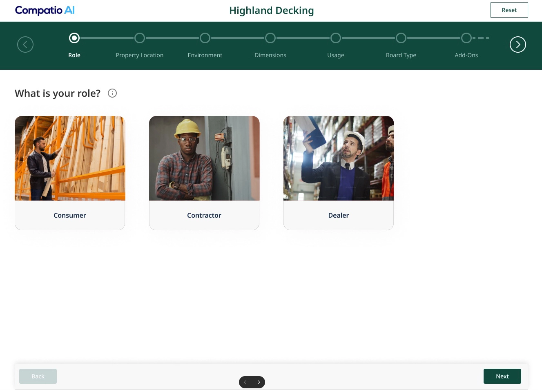Viewport: 542px width, 392px height.
Task: Click the small left chevron in bottom pill
Action: pos(245,382)
